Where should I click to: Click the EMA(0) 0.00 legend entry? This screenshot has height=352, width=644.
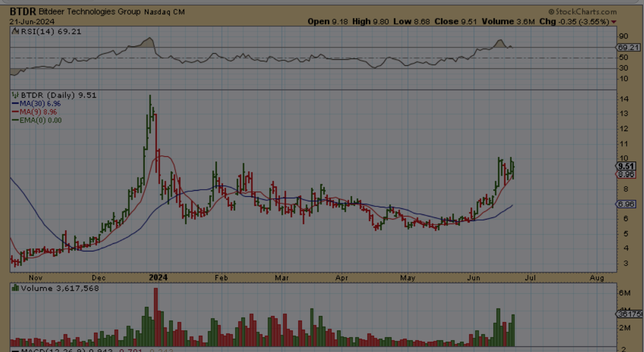36,120
